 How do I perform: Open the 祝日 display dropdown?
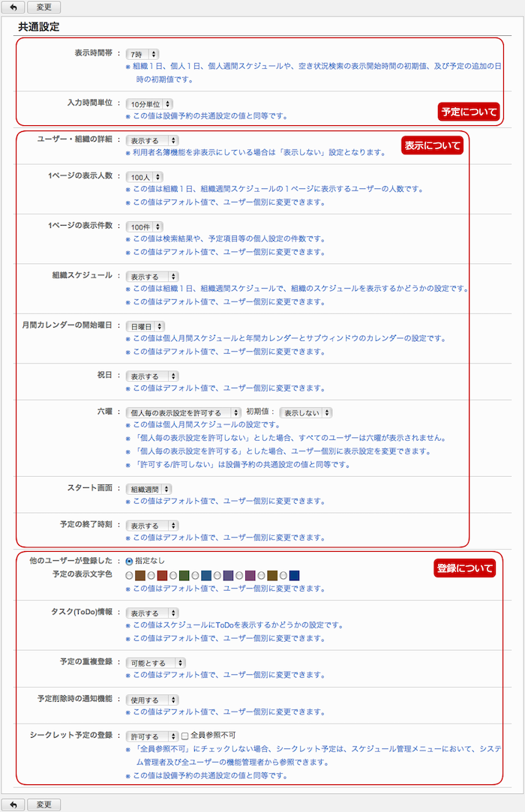(152, 376)
